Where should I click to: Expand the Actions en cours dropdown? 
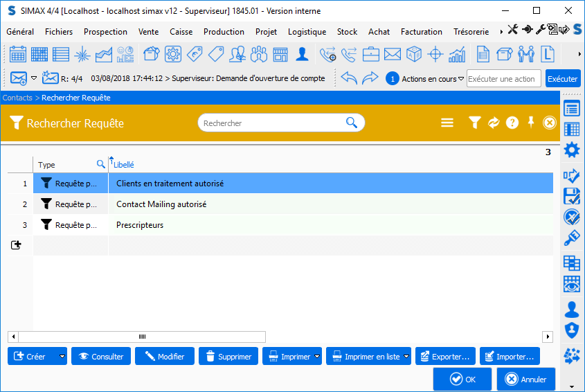click(x=462, y=79)
